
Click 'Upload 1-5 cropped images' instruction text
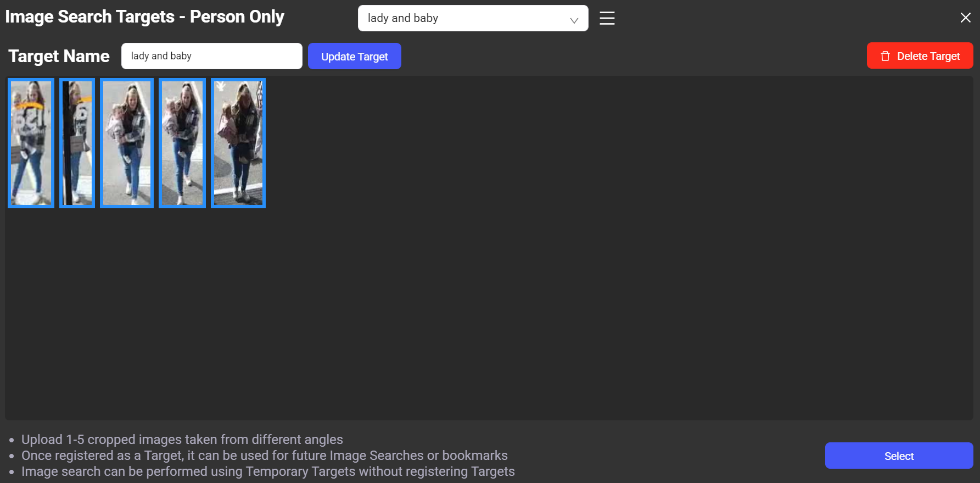click(x=182, y=440)
